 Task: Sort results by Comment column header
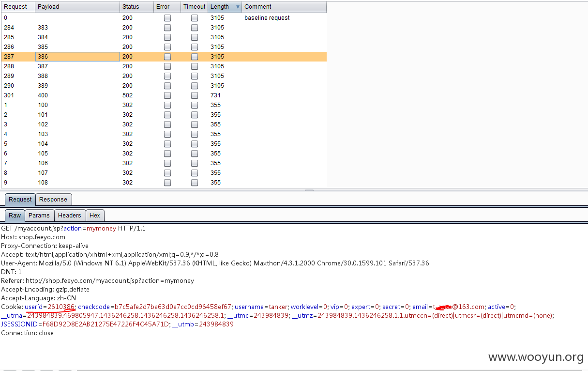coord(284,7)
